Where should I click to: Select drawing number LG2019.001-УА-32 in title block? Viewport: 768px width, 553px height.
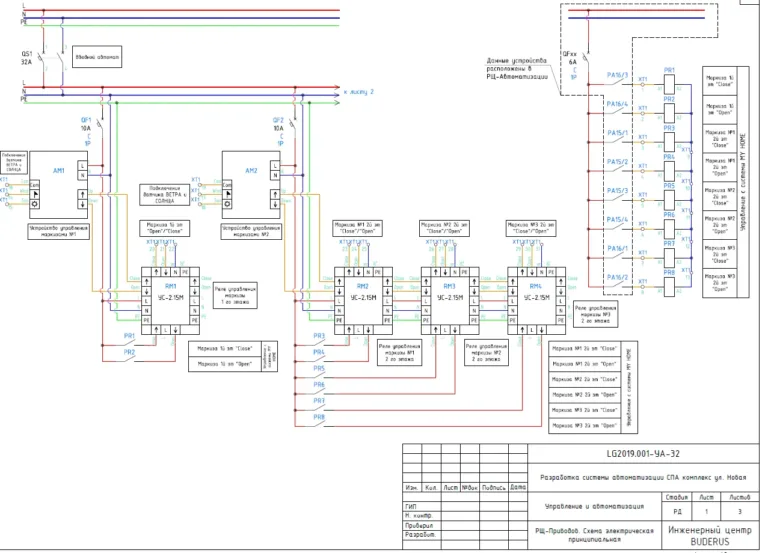pyautogui.click(x=643, y=454)
